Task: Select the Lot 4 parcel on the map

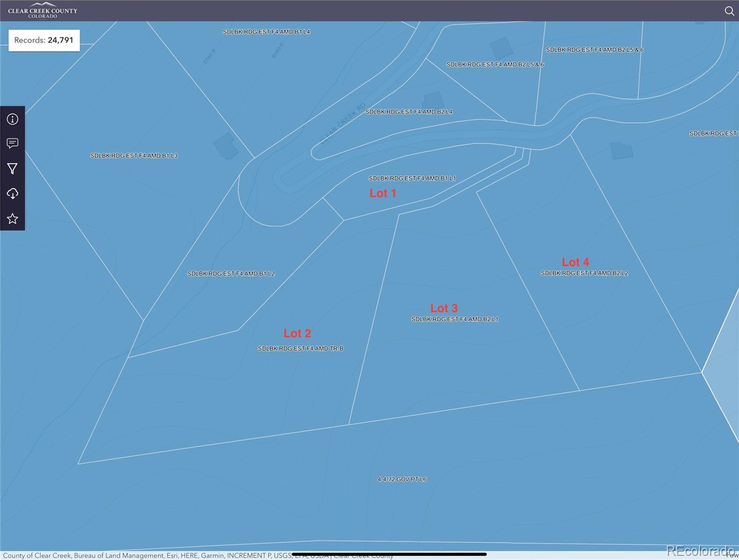Action: pos(575,262)
